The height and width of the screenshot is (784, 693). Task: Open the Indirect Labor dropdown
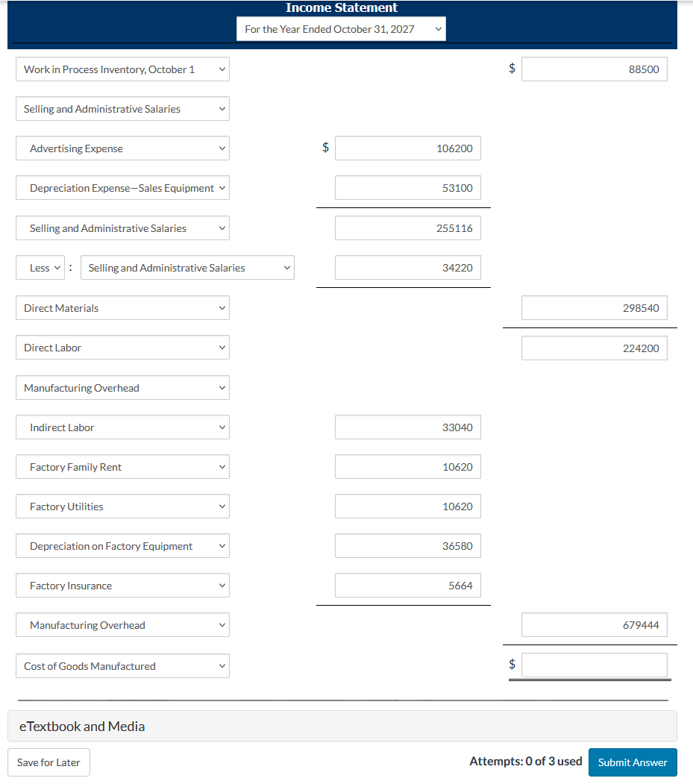[x=122, y=427]
